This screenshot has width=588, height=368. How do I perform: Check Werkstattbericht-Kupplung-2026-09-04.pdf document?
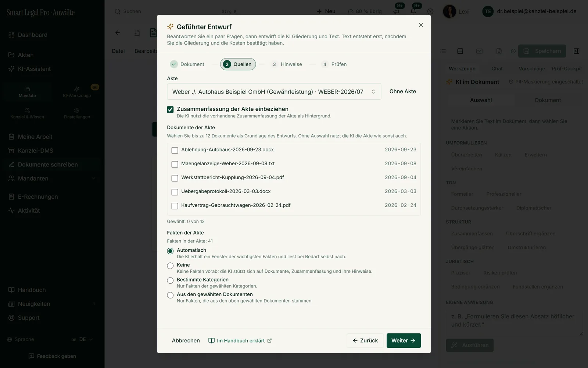pos(175,178)
